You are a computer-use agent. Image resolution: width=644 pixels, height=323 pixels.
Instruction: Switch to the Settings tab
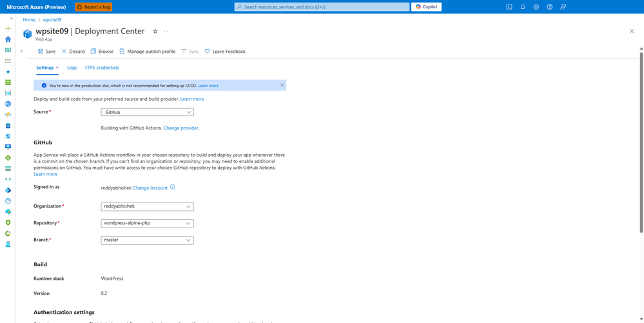[x=47, y=68]
